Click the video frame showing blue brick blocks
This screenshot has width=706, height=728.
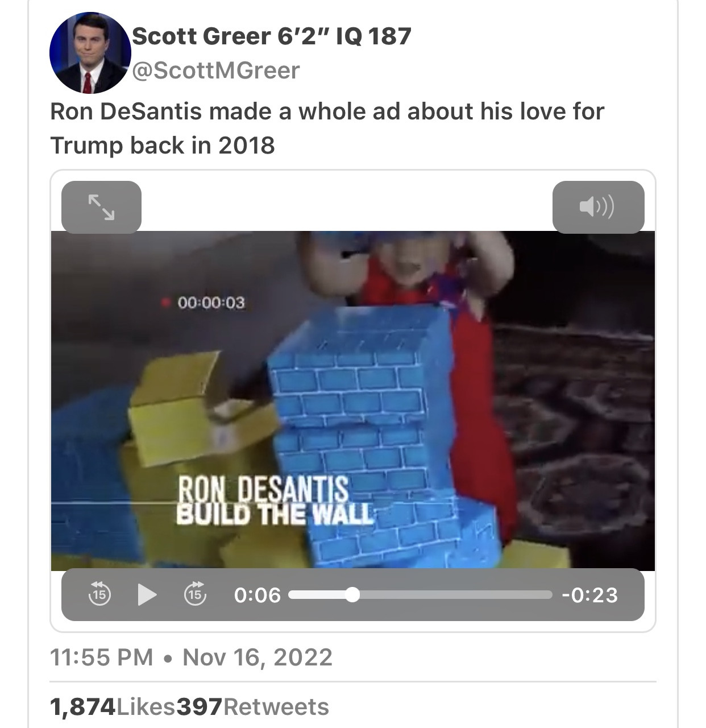(353, 400)
